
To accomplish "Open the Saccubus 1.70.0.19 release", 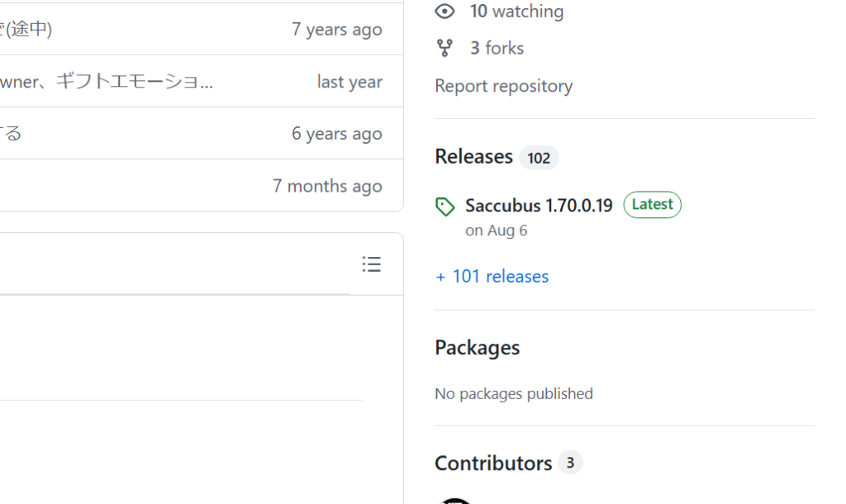I will 539,205.
